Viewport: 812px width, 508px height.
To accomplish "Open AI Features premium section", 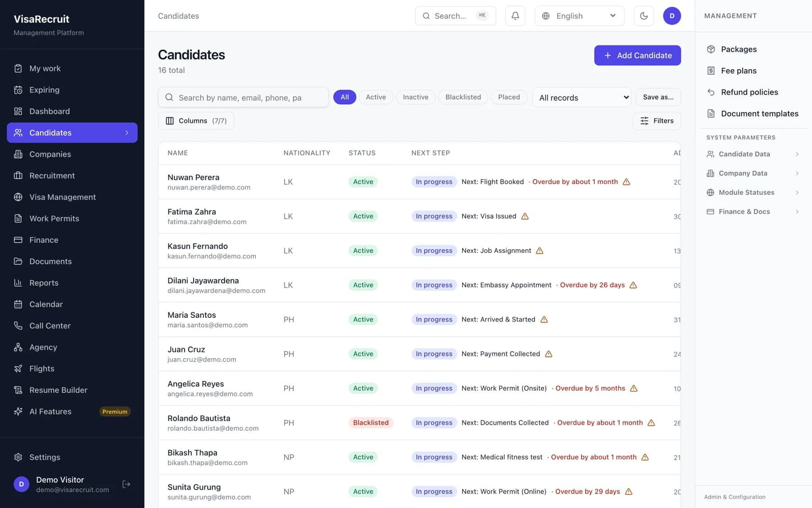I will (x=72, y=411).
